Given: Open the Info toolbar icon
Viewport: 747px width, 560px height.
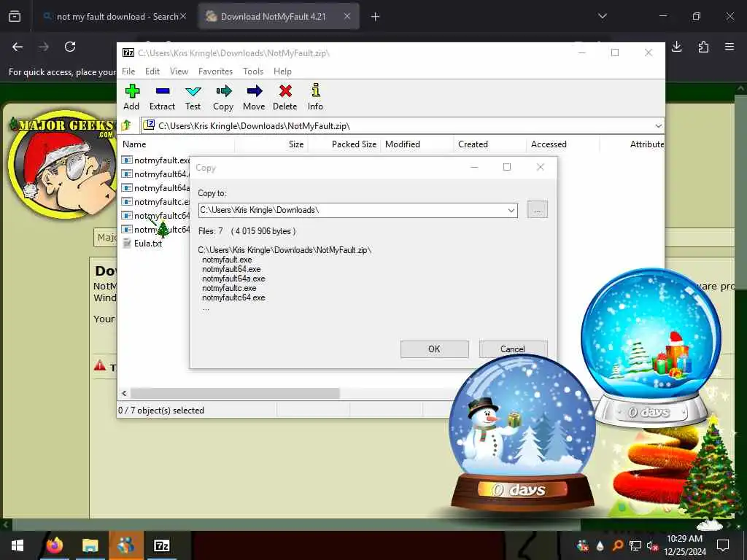Looking at the screenshot, I should pyautogui.click(x=315, y=97).
